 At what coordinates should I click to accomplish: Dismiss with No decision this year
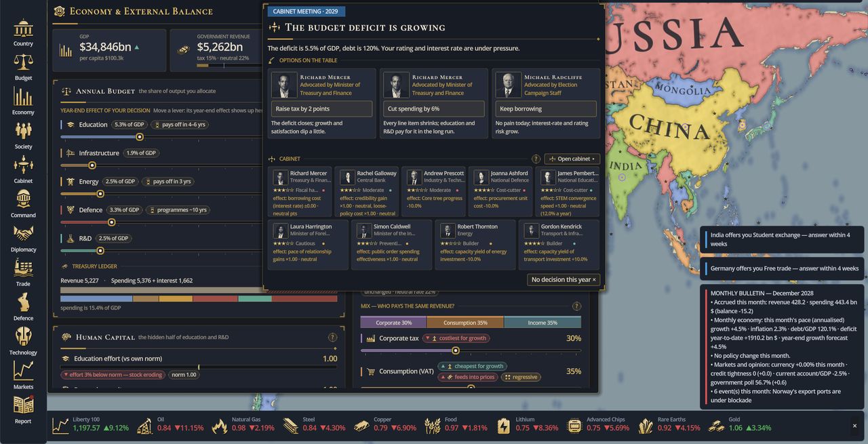[x=564, y=279]
